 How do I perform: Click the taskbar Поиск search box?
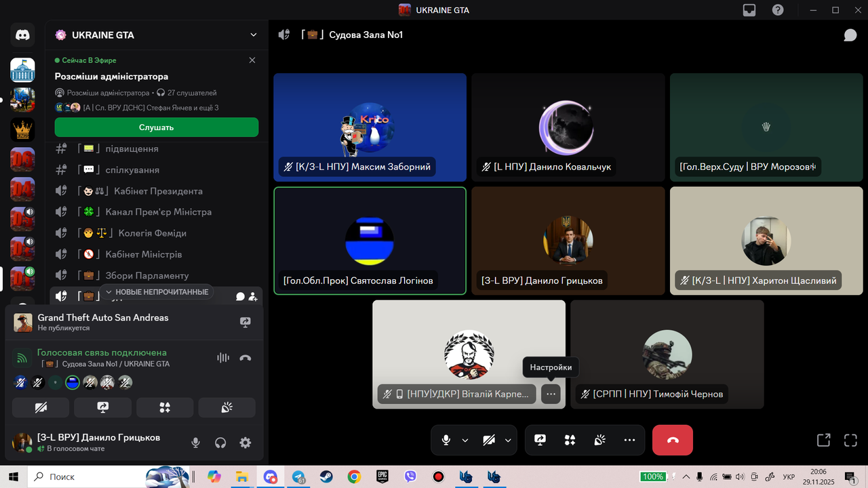pos(108,476)
